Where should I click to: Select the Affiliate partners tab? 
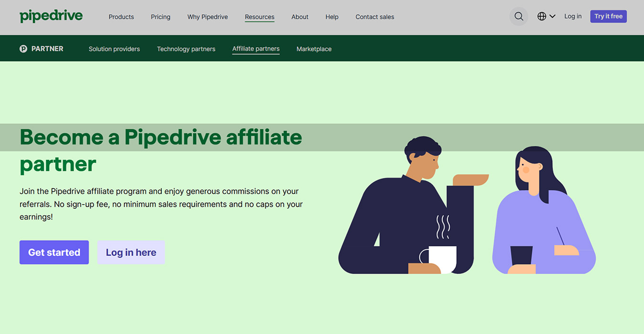256,49
